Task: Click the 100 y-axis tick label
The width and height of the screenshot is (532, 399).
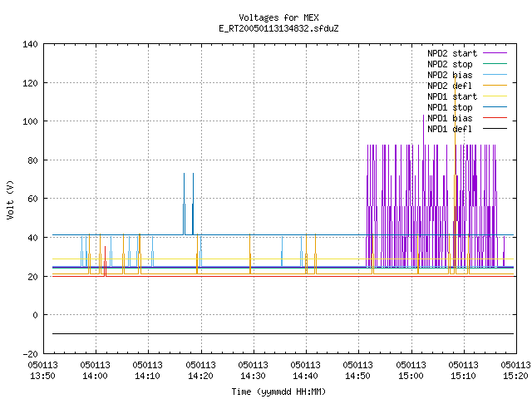Action: [x=30, y=121]
